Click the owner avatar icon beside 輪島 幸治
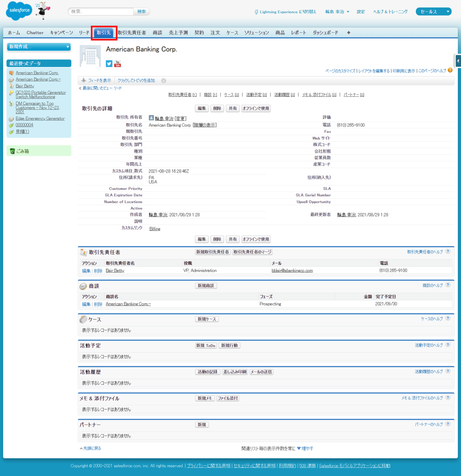 (x=151, y=118)
